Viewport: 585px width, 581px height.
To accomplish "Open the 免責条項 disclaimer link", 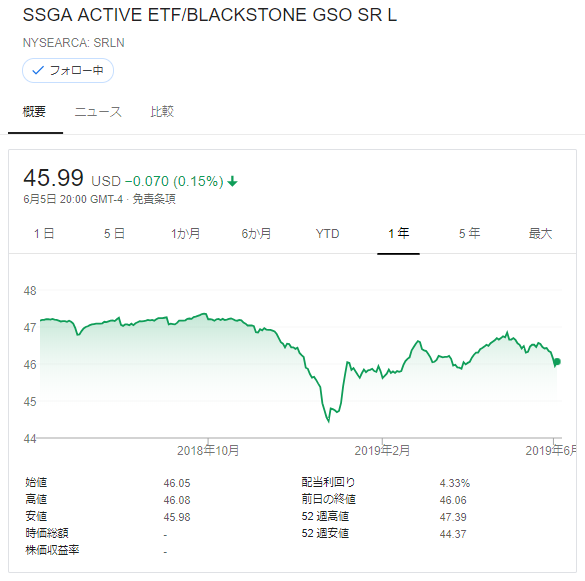I will 154,199.
